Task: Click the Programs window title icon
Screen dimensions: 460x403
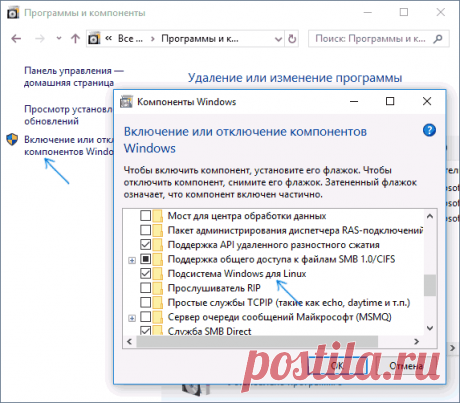Action: point(13,13)
